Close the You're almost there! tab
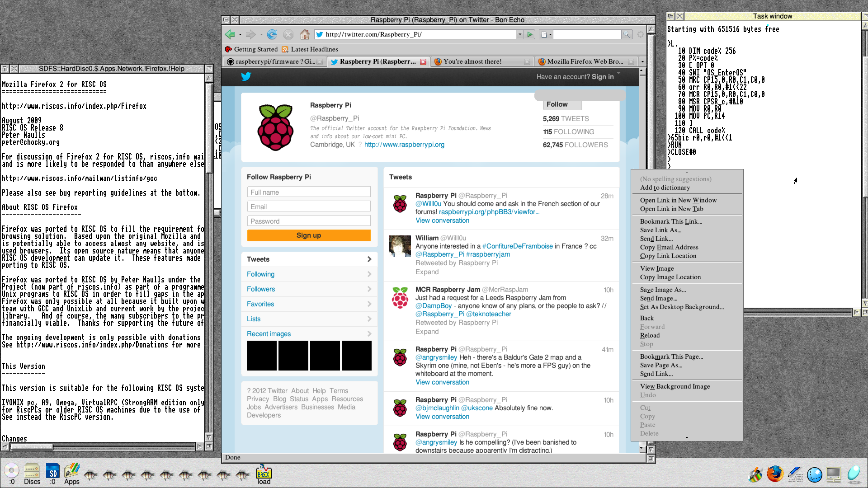 coord(527,62)
